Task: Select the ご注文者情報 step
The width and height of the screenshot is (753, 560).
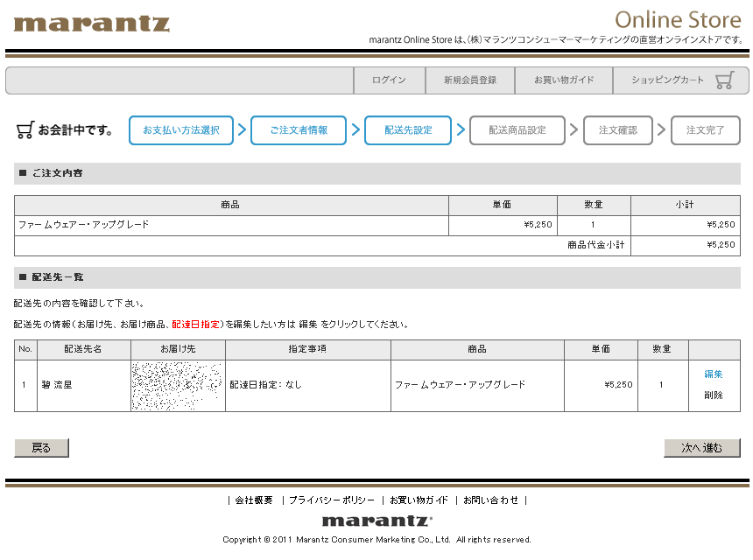Action: (x=299, y=130)
